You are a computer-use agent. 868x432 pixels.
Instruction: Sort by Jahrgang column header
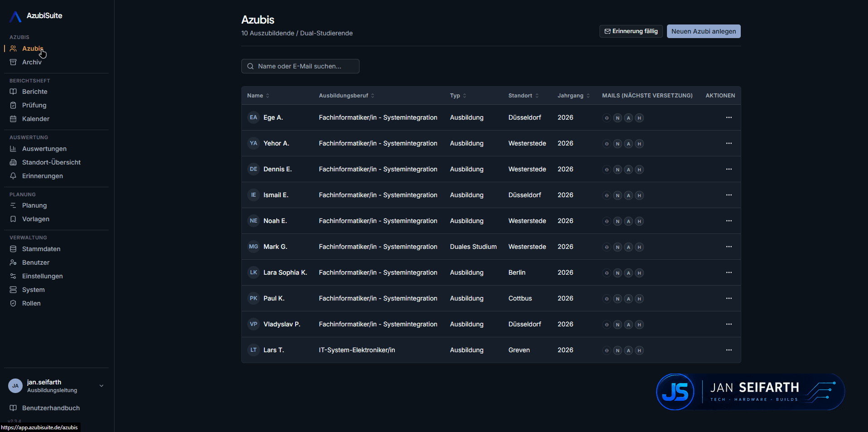pos(574,96)
